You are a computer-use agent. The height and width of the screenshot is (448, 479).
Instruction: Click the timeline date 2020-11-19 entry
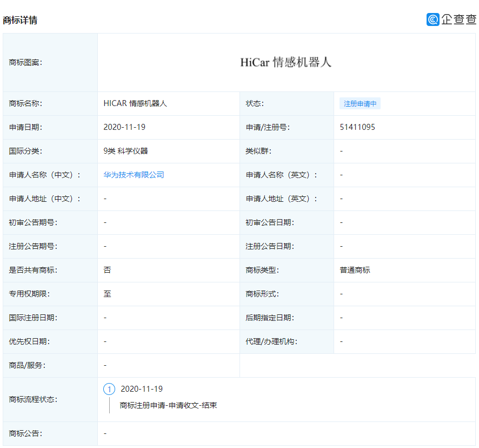click(142, 389)
